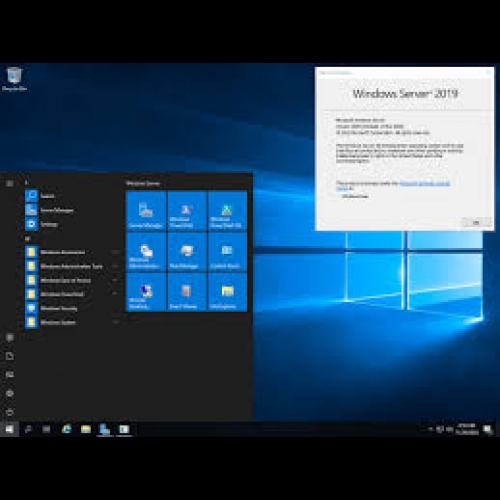Open the Windows PowerShell ISE tile

point(227,211)
